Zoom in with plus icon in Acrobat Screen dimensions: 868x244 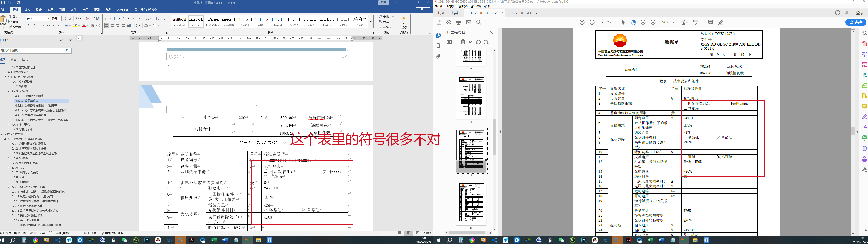(653, 22)
